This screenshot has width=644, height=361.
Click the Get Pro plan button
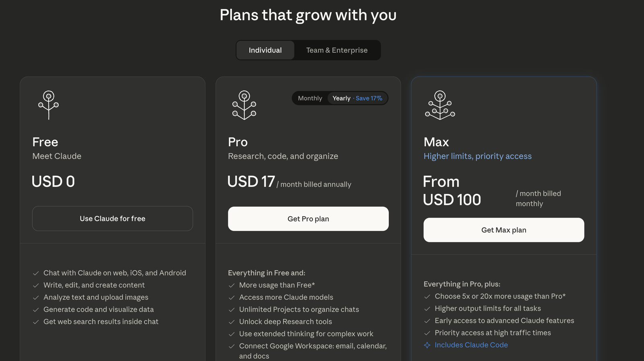(308, 219)
